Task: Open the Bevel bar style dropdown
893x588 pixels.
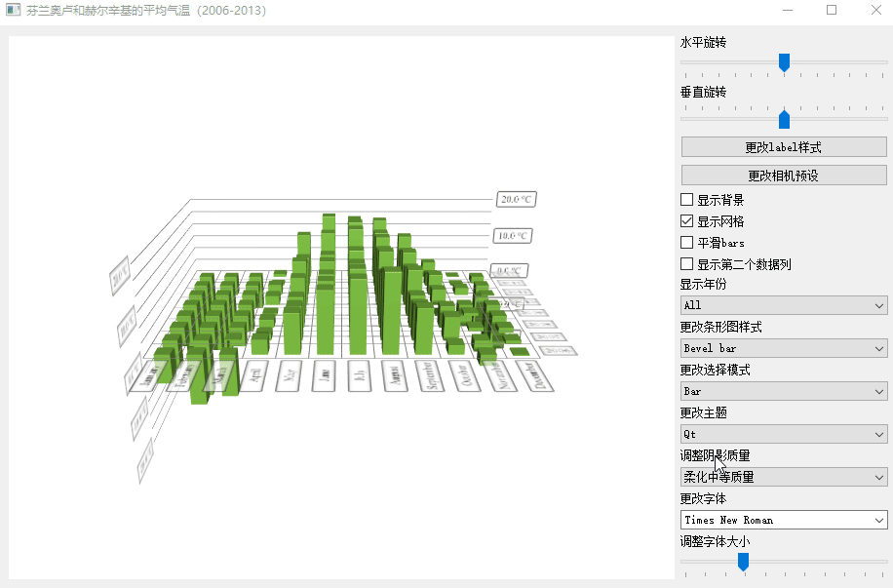Action: point(784,348)
